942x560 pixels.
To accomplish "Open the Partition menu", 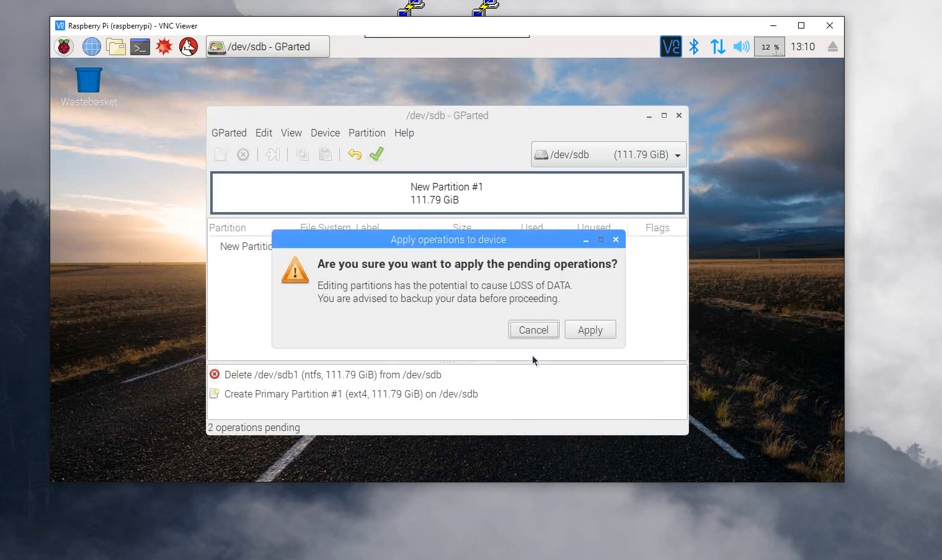I will tap(367, 133).
